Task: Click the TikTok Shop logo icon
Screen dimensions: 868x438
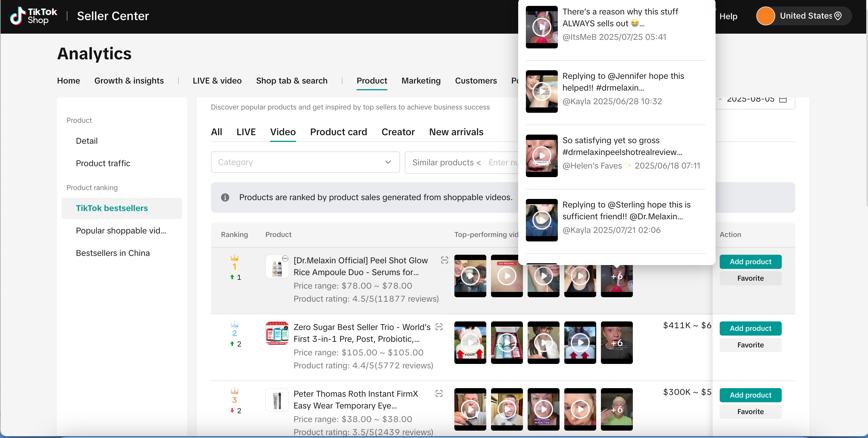Action: pyautogui.click(x=18, y=16)
